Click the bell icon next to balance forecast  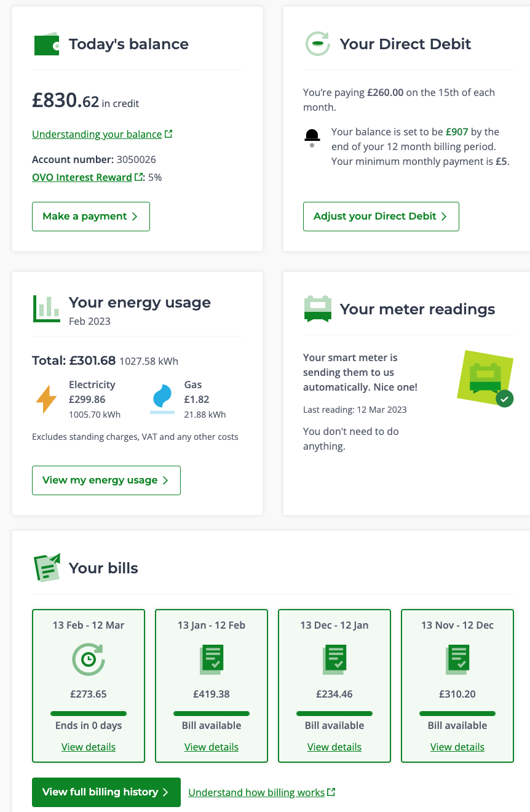pyautogui.click(x=312, y=138)
